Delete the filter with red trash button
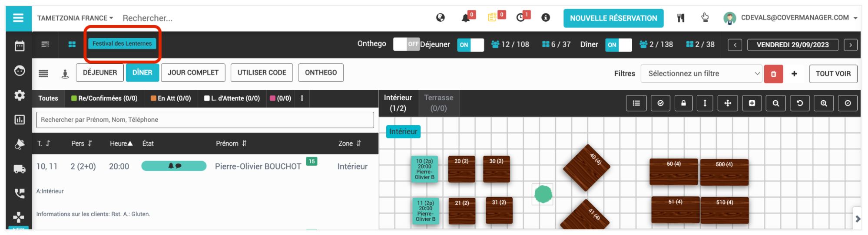Viewport: 868px width, 235px height. pos(774,74)
